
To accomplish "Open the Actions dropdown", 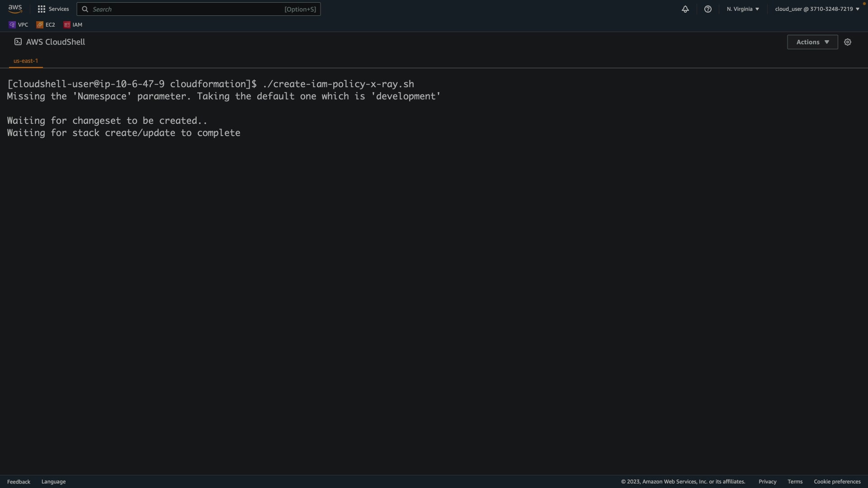I will [812, 42].
